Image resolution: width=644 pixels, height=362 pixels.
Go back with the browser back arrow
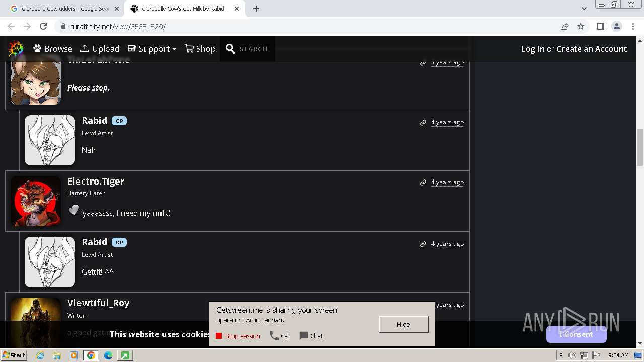[x=11, y=26]
